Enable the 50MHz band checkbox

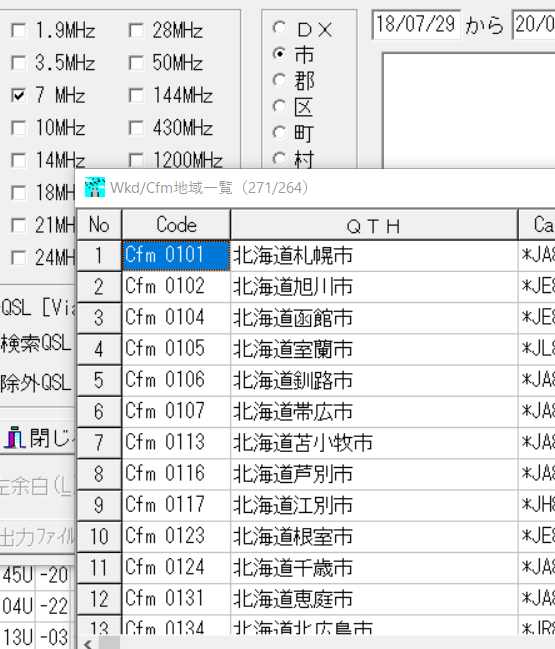point(136,63)
